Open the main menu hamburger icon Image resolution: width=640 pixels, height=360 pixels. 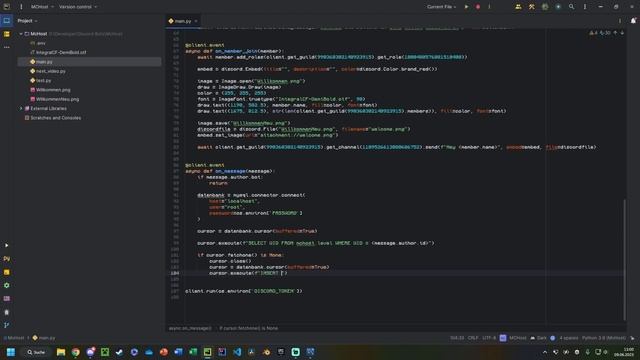coord(21,7)
